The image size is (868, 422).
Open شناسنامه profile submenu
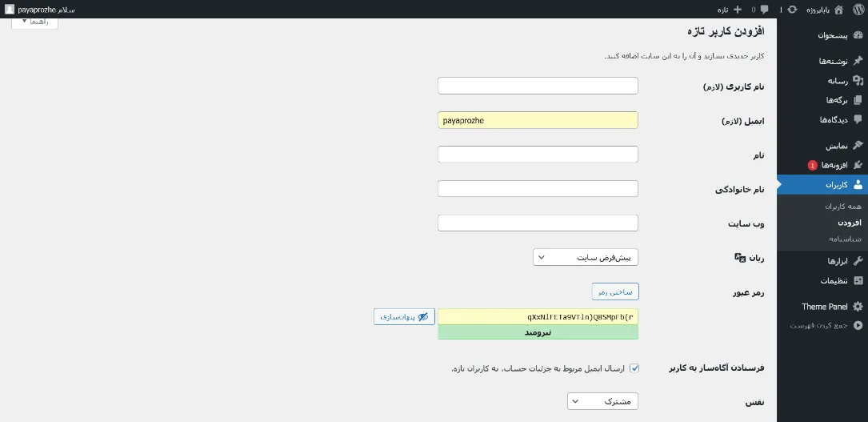point(846,239)
